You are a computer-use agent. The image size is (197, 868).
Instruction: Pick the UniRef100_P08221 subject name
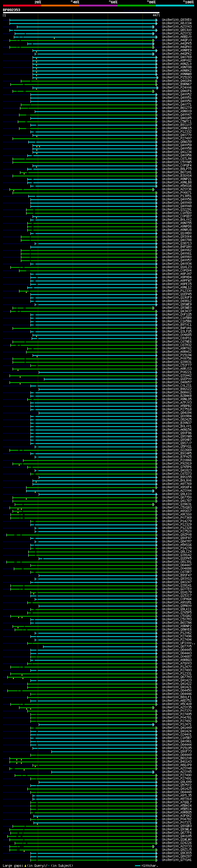[x=176, y=372]
